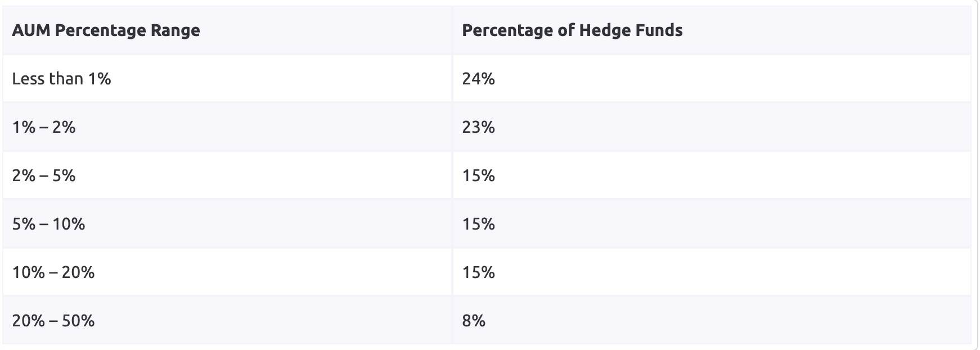Screen dimensions: 980x350
Task: Click the 23% value cell
Action: (x=478, y=127)
